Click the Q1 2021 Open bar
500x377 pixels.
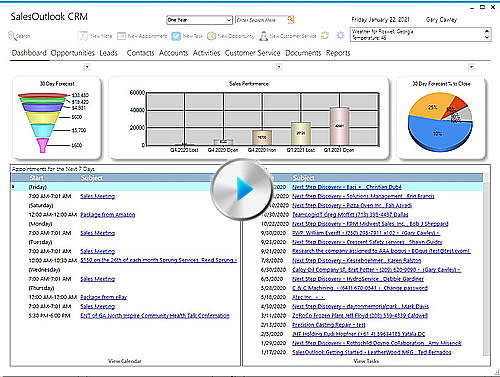339,126
